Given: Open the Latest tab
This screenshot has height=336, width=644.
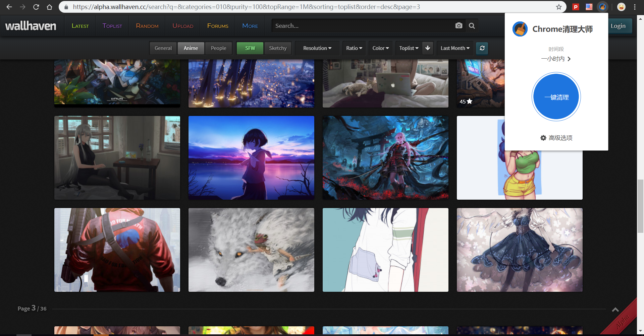Looking at the screenshot, I should coord(80,26).
